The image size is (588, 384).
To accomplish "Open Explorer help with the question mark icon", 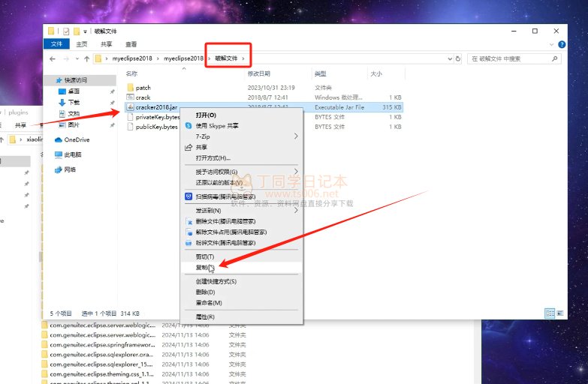I will tap(562, 44).
